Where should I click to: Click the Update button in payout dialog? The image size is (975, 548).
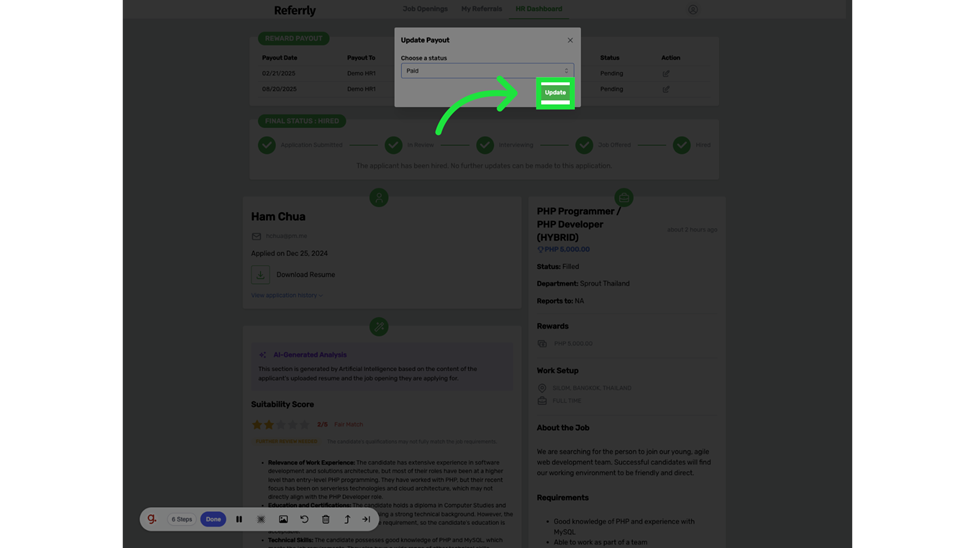(555, 93)
